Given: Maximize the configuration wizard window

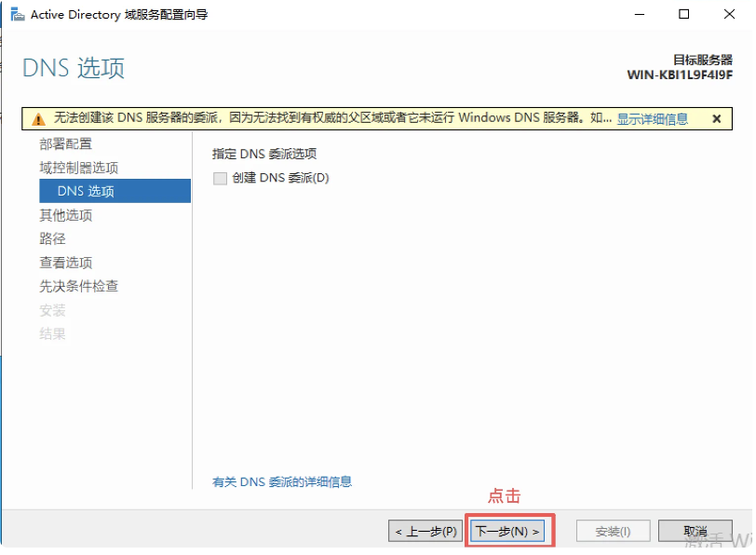Looking at the screenshot, I should click(x=684, y=15).
